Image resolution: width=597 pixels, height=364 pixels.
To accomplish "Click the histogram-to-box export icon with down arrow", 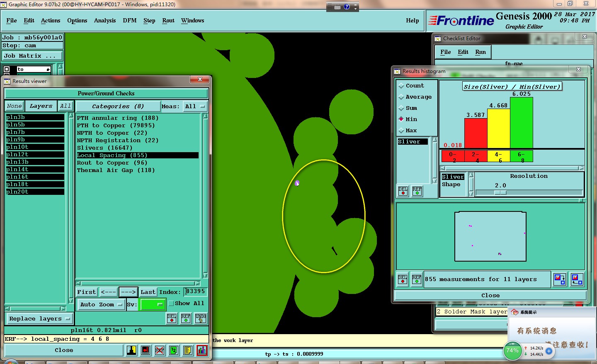I will [560, 279].
